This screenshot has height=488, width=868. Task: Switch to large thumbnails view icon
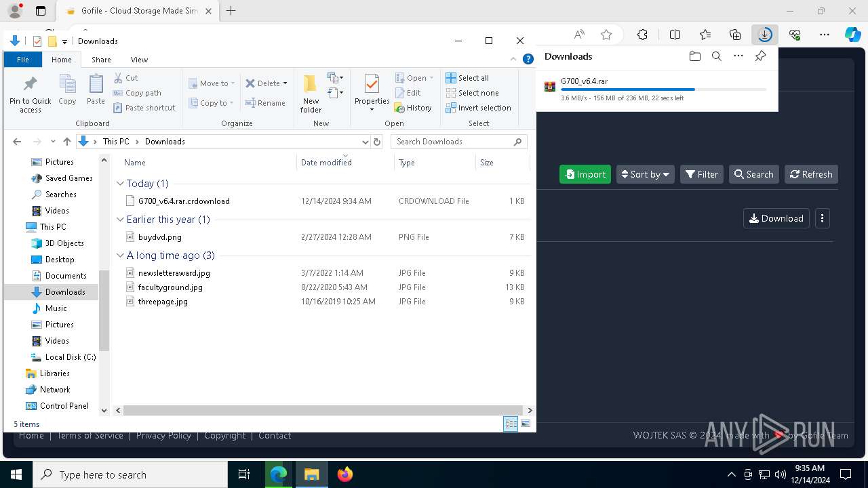[526, 424]
